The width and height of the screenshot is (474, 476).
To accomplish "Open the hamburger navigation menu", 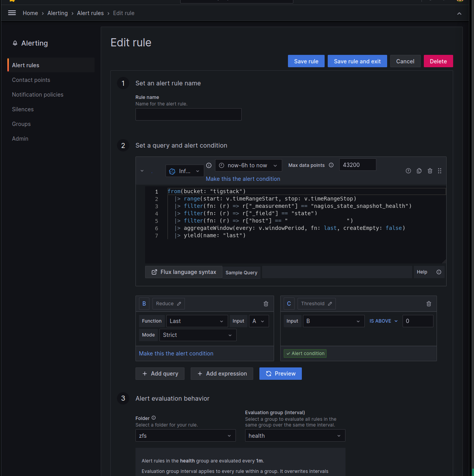I will [12, 13].
